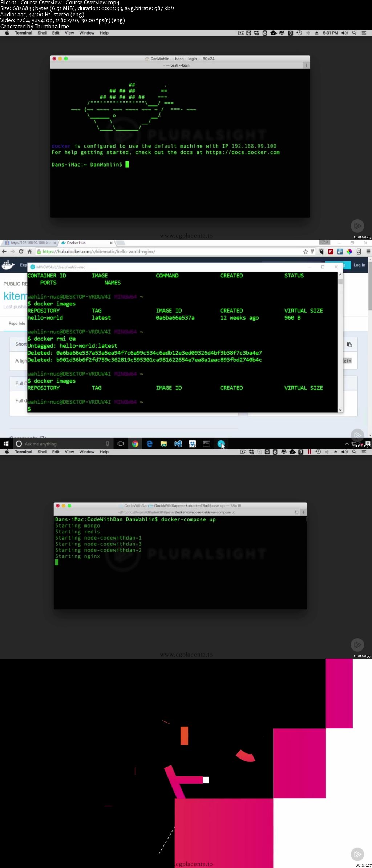The width and height of the screenshot is (372, 868).
Task: Click the Ask me anything search box
Action: coord(62,444)
